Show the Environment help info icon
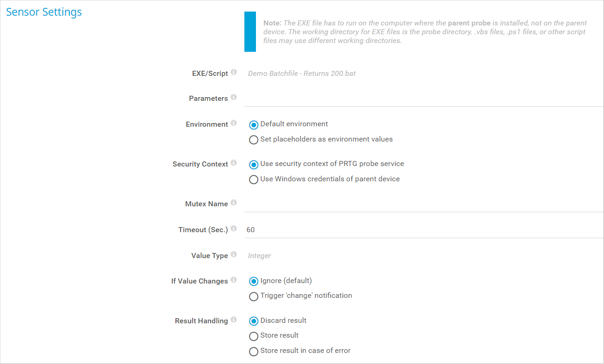Image resolution: width=604 pixels, height=364 pixels. (234, 123)
